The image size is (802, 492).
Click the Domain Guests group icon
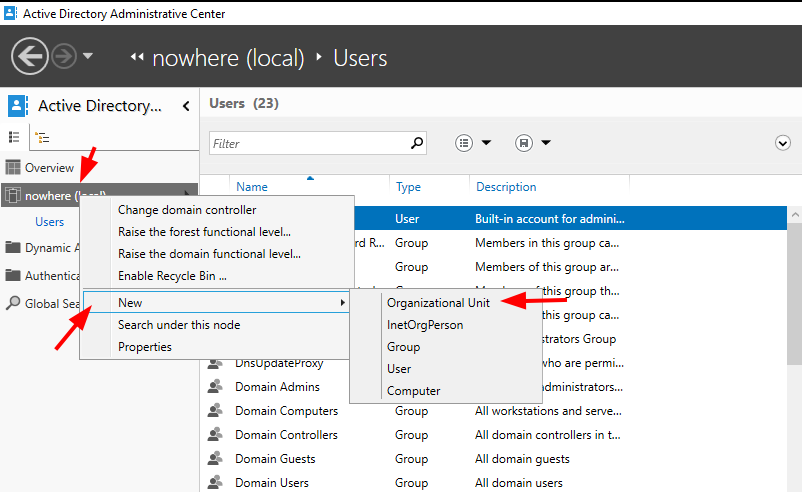(x=215, y=459)
